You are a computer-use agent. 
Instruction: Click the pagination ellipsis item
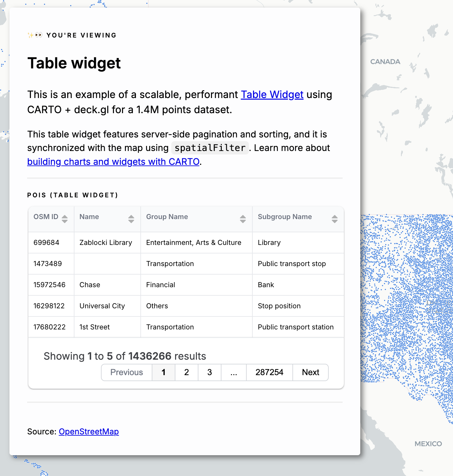(x=233, y=372)
